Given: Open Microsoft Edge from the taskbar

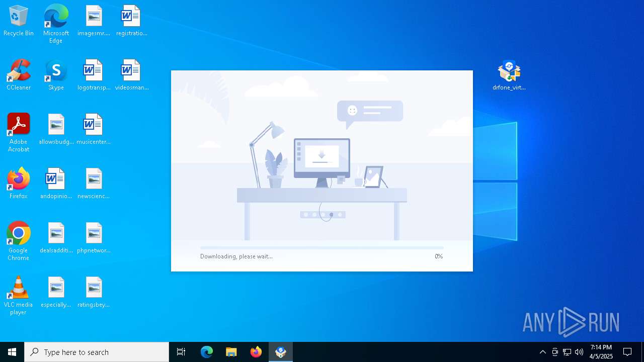Looking at the screenshot, I should pyautogui.click(x=207, y=352).
